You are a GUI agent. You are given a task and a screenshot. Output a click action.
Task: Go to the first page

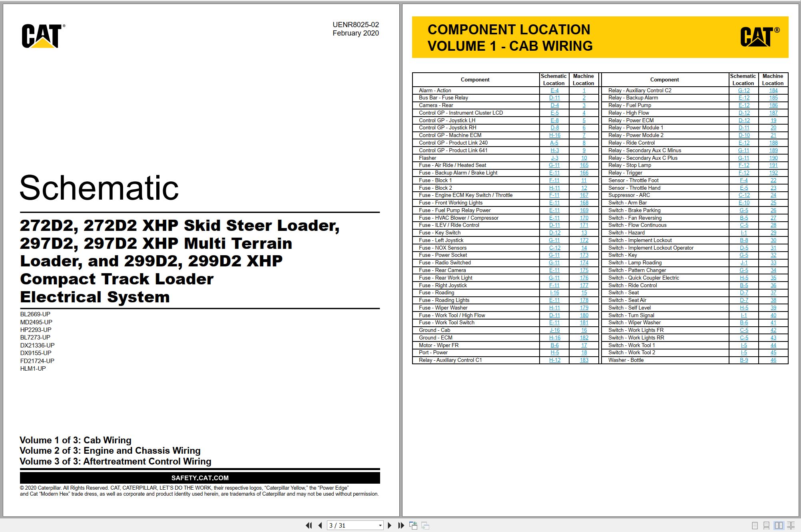(x=309, y=526)
